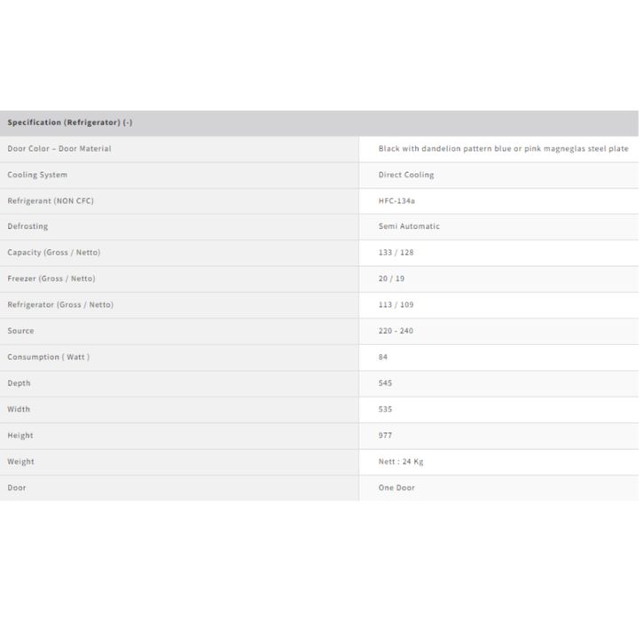Click the "Semi Automatic" defrosting value
The height and width of the screenshot is (644, 644).
tap(409, 226)
